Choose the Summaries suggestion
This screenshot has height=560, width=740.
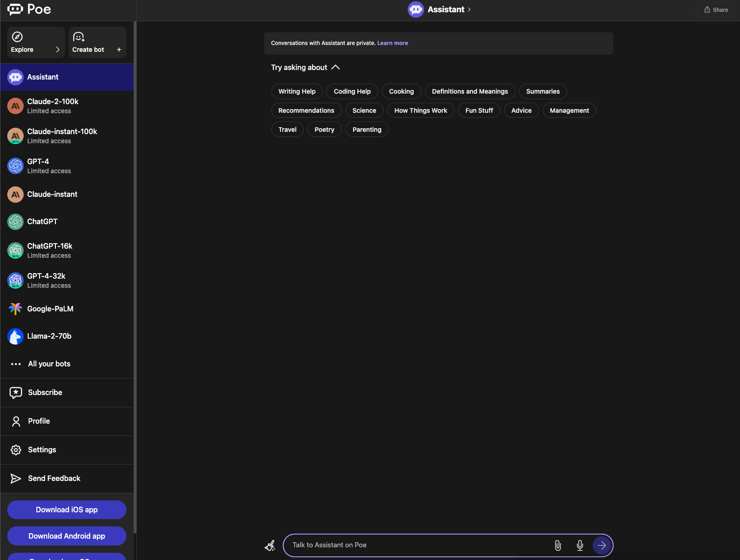543,91
